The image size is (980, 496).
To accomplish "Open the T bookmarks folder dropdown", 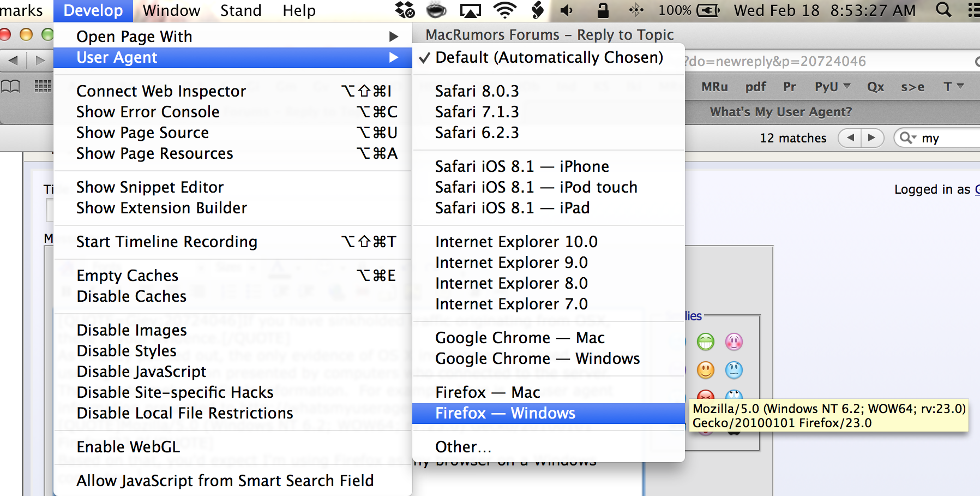I will 954,87.
